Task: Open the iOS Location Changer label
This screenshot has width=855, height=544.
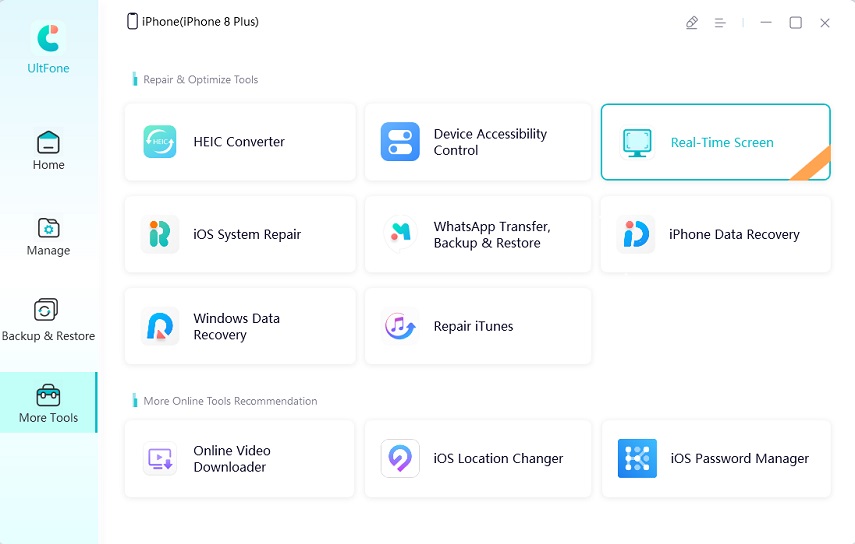Action: 498,458
